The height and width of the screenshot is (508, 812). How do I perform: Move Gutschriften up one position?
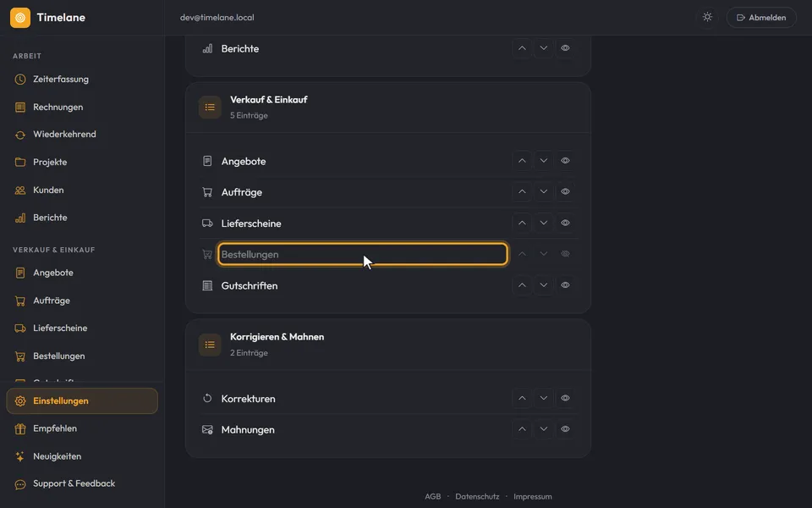tap(522, 285)
